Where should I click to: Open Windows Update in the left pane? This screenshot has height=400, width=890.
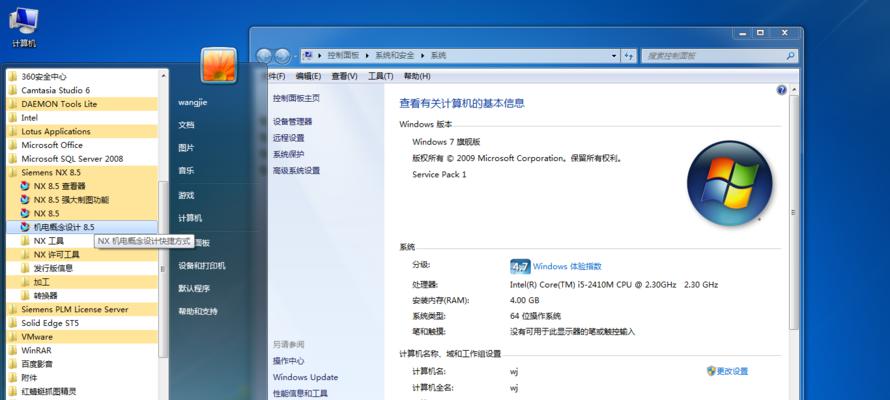click(x=305, y=377)
